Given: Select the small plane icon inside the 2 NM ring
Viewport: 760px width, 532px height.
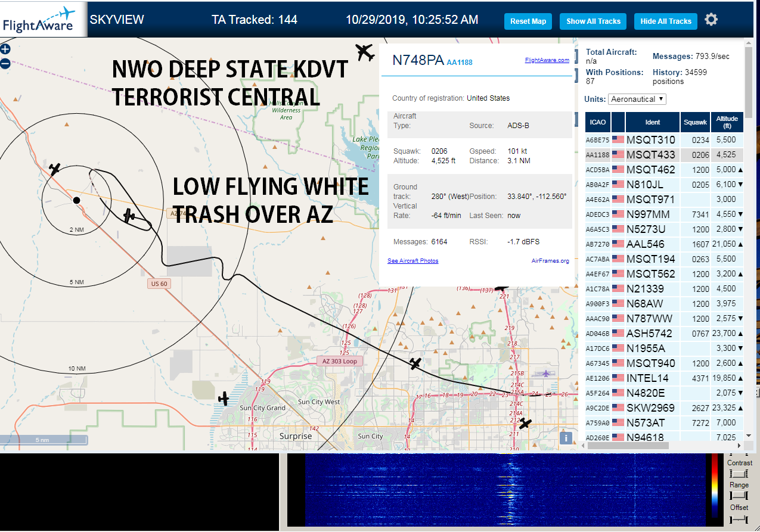Looking at the screenshot, I should (55, 169).
